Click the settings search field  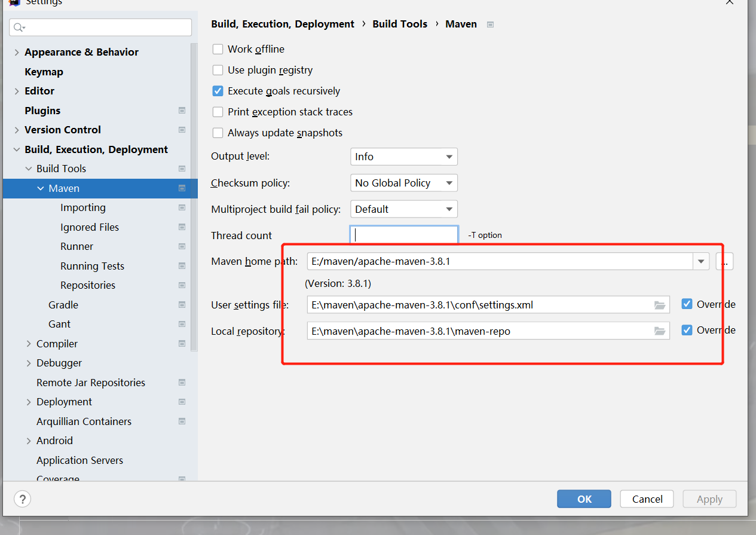[x=100, y=27]
